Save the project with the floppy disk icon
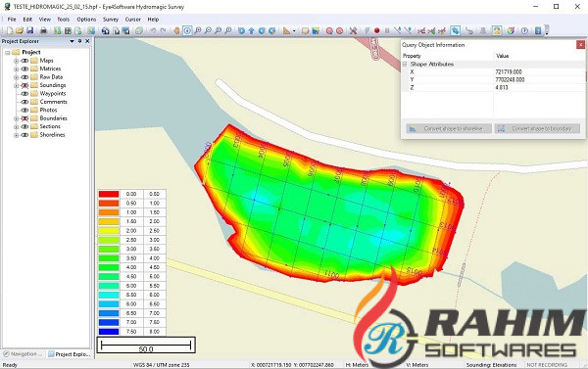This screenshot has width=588, height=369. click(30, 30)
